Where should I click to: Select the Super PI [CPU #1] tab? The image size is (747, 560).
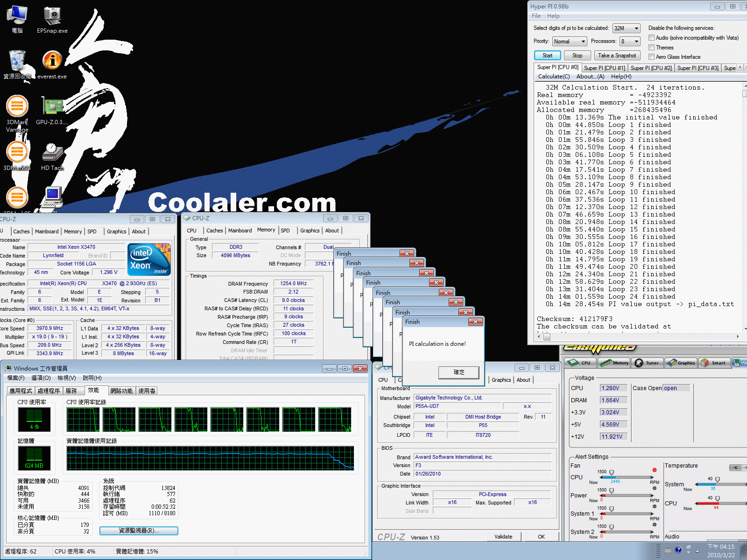[x=604, y=68]
